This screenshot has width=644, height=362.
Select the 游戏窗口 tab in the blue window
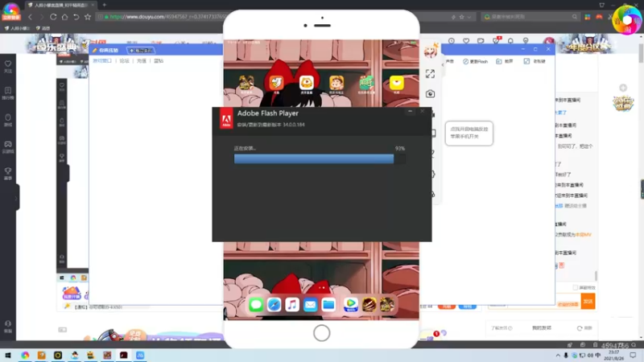102,61
